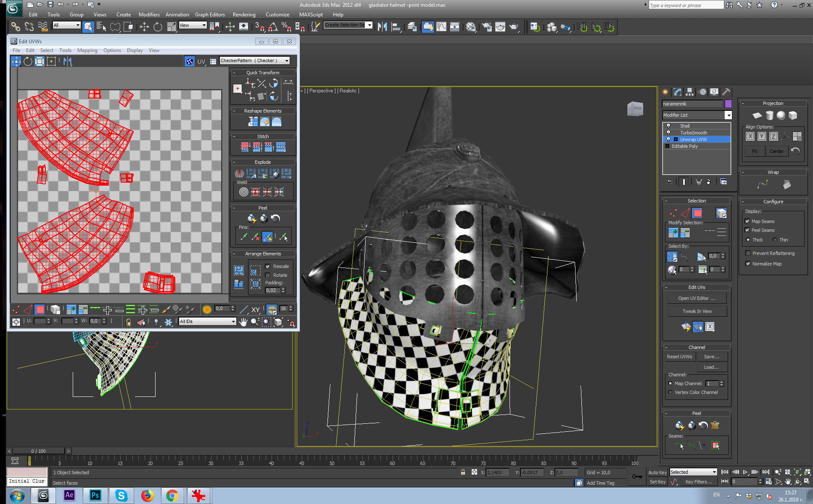Viewport: 813px width, 504px height.
Task: Expand the Unwrap UVW modifier sub-objects
Action: tap(676, 139)
